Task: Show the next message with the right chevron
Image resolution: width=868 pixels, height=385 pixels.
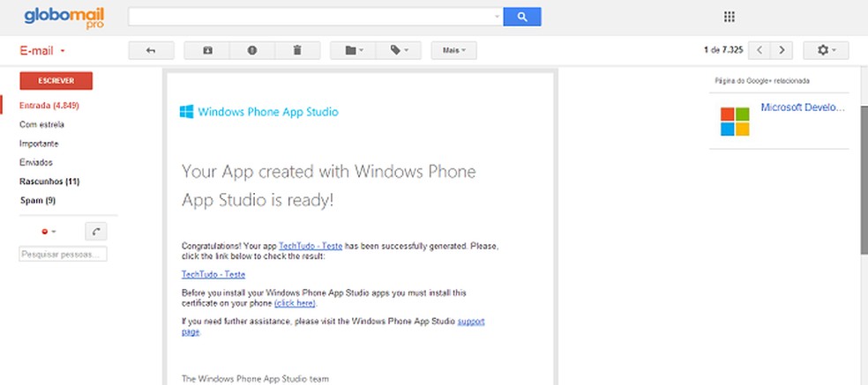Action: click(x=782, y=50)
